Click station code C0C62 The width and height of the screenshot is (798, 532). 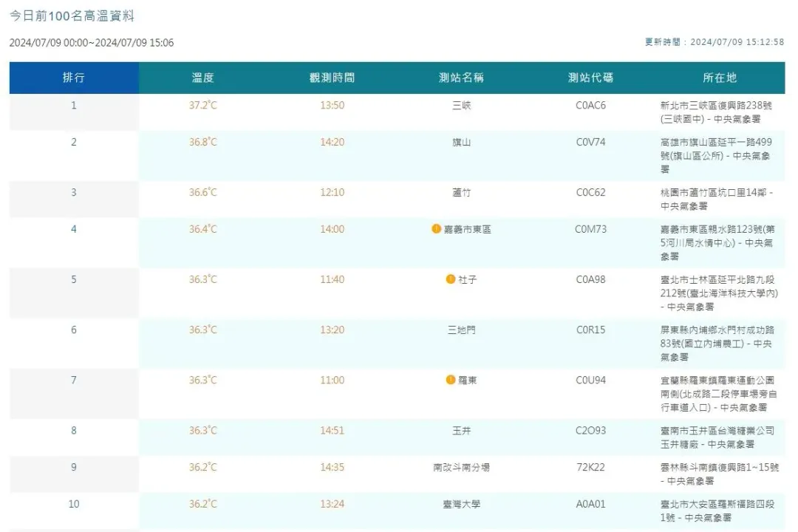pos(591,192)
